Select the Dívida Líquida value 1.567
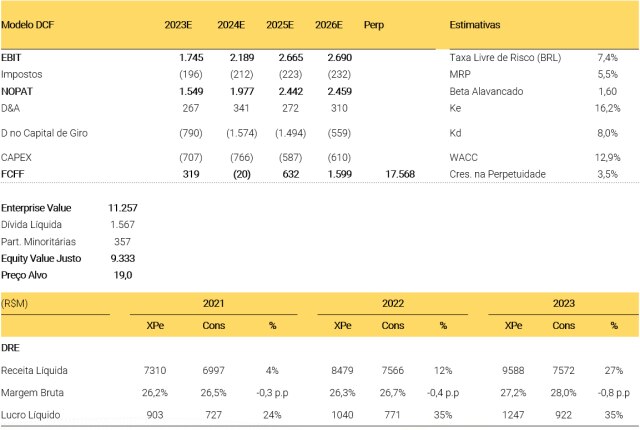 point(122,224)
